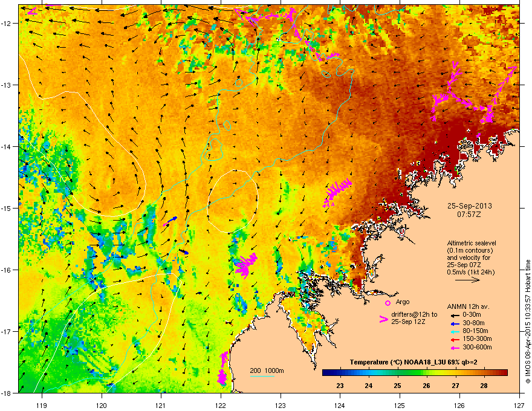Click the longitude axis label 125
This screenshot has width=532, height=411.
coord(400,406)
